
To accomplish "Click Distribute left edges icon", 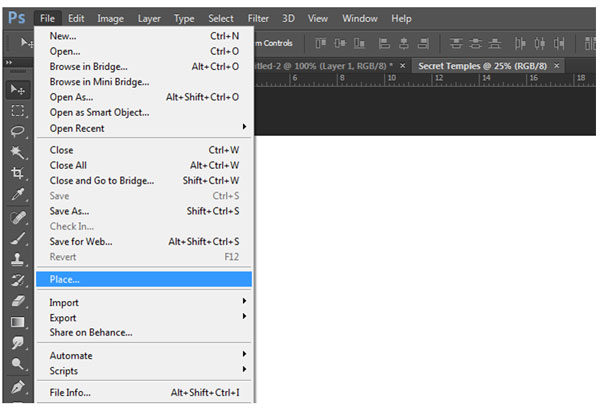I will [520, 43].
